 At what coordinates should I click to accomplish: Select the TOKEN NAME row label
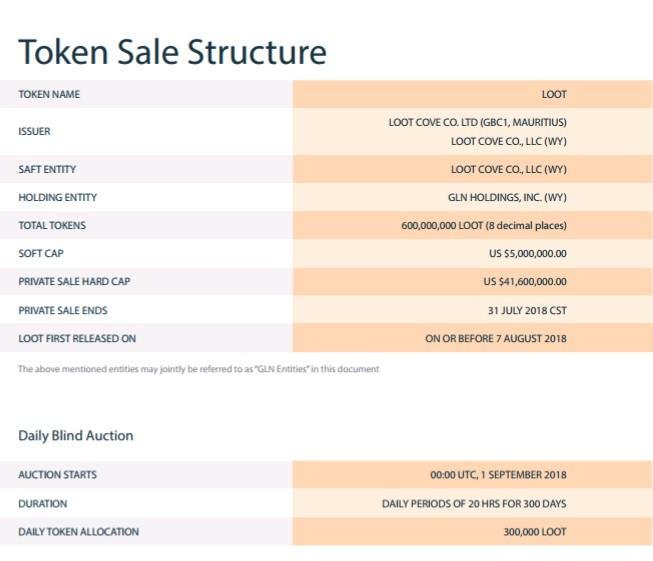(x=49, y=94)
